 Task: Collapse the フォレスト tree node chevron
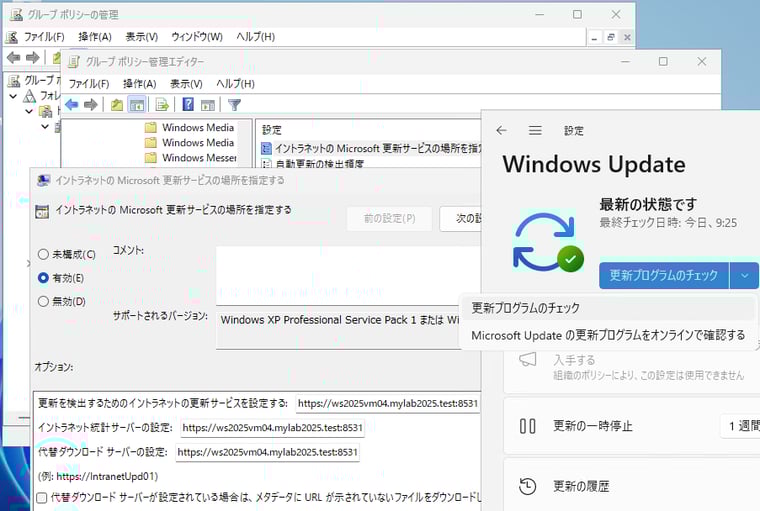[13, 96]
